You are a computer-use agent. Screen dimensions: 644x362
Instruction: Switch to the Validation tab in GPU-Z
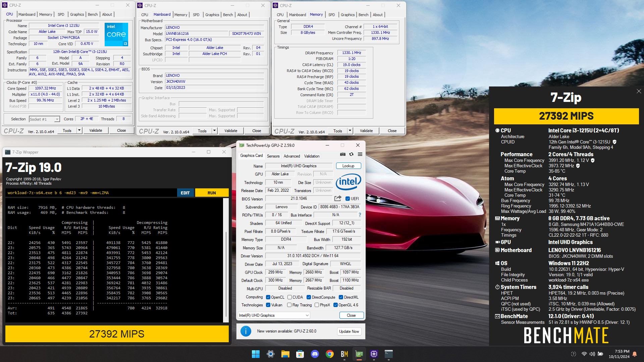[x=312, y=156]
